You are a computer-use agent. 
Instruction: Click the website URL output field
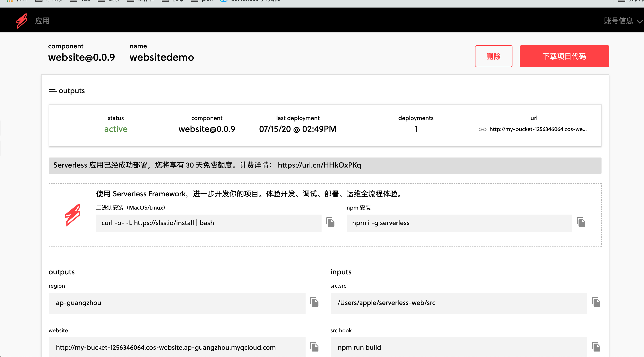tap(177, 347)
